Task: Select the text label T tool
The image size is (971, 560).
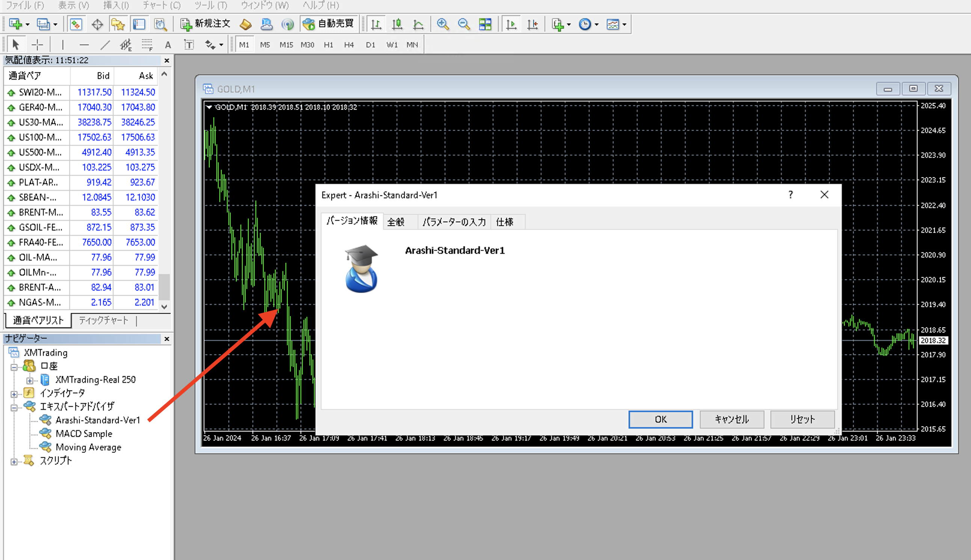Action: (x=189, y=45)
